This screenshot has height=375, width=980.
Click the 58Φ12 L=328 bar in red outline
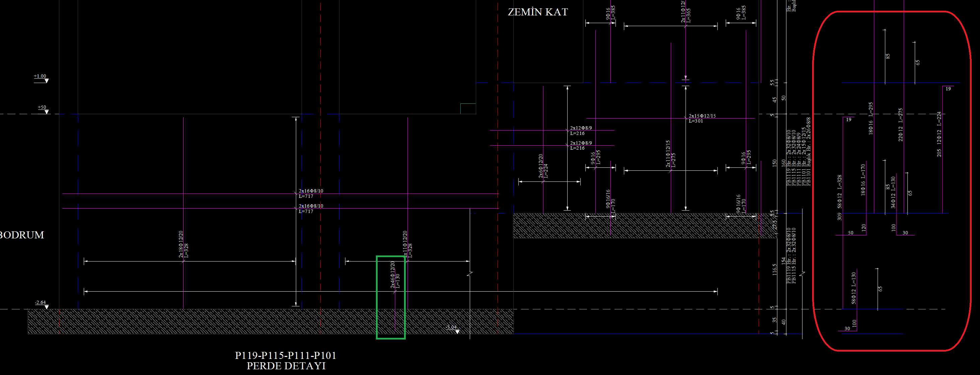(x=839, y=192)
